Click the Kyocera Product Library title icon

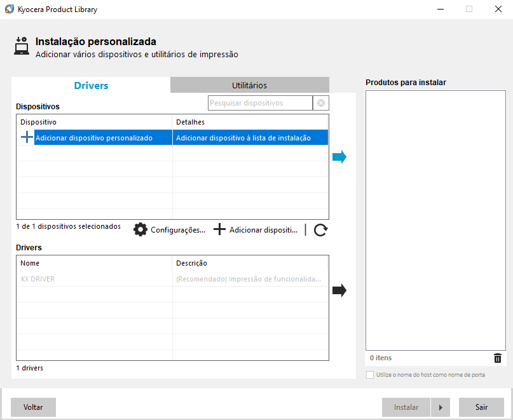tap(8, 10)
